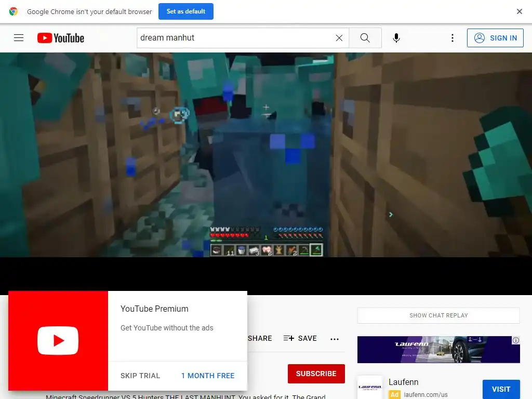The image size is (532, 399).
Task: Click the YouTube Premium popup title
Action: point(154,309)
